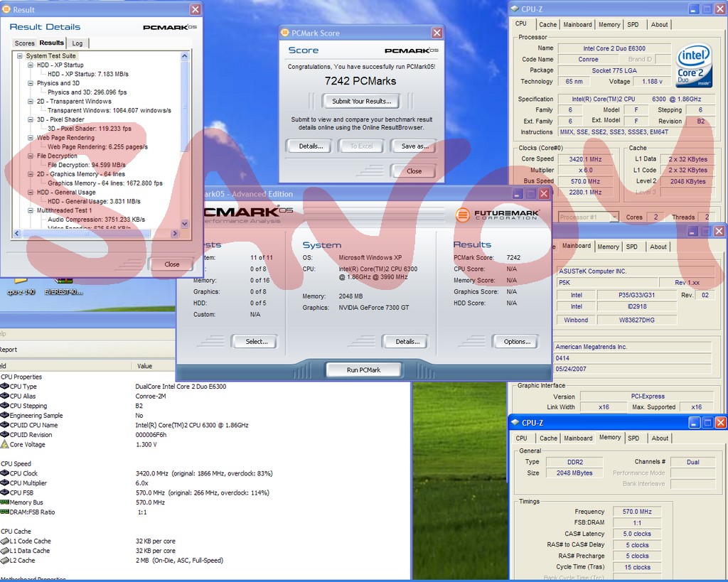Open the cpu-z 140 desktop folder icon
Screen dimensions: 728x582
coord(21,280)
